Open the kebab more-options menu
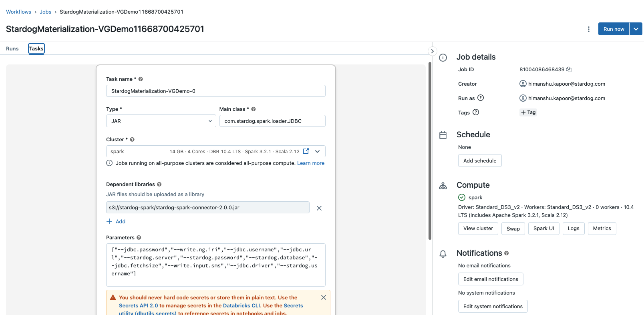Image resolution: width=644 pixels, height=315 pixels. pos(588,29)
